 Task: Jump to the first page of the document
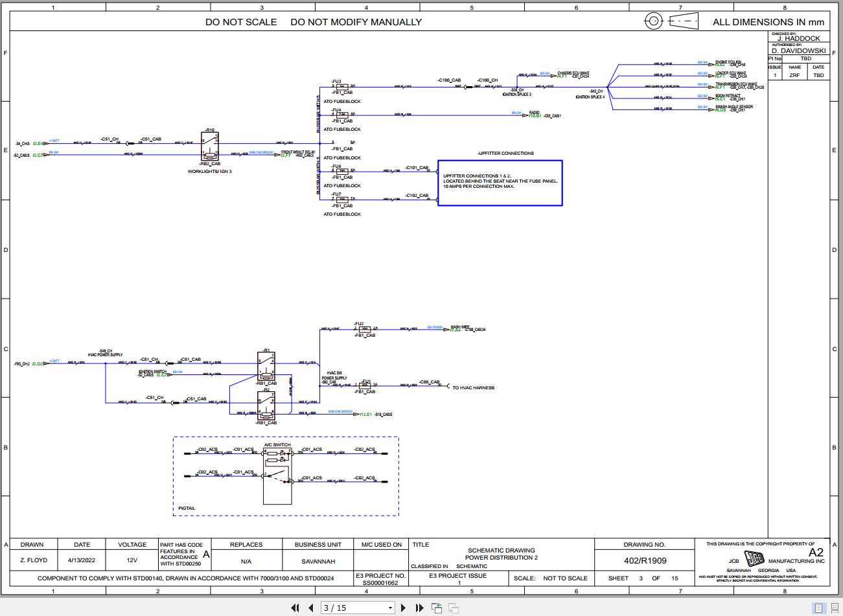coord(295,608)
